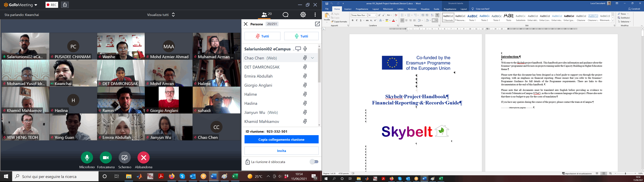644x182 pixels.
Task: Click the Microfono button in GoToMeeting
Action: point(87,157)
